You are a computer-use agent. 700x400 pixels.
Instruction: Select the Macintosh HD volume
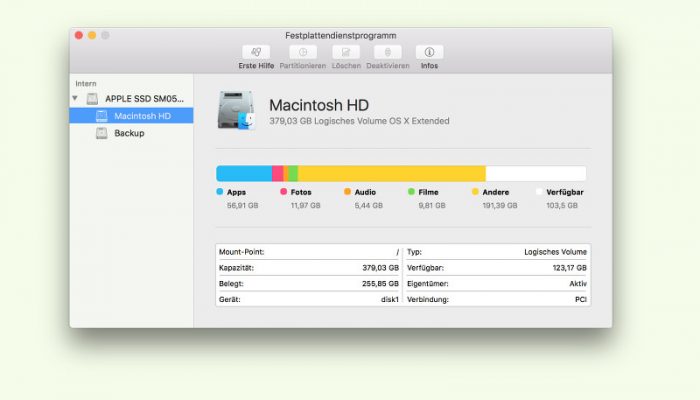[132, 116]
